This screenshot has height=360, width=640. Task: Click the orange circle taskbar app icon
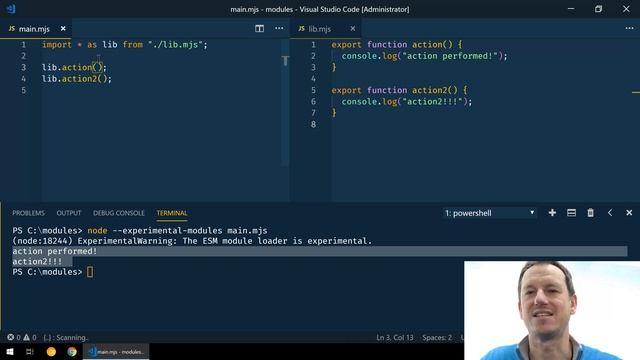pyautogui.click(x=51, y=351)
